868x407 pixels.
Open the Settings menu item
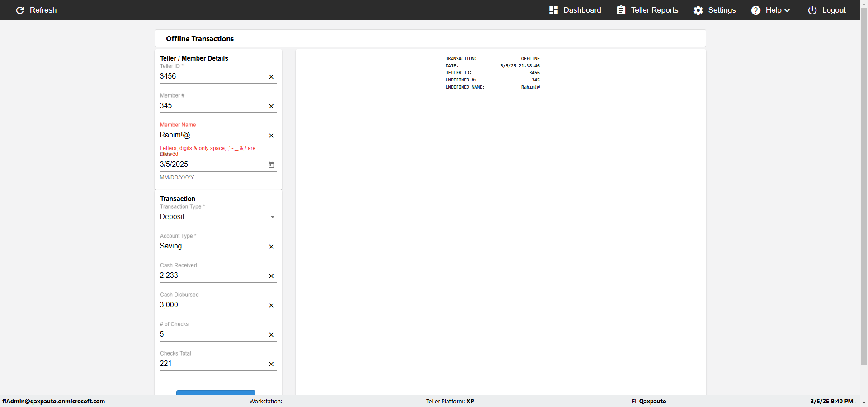coord(715,10)
